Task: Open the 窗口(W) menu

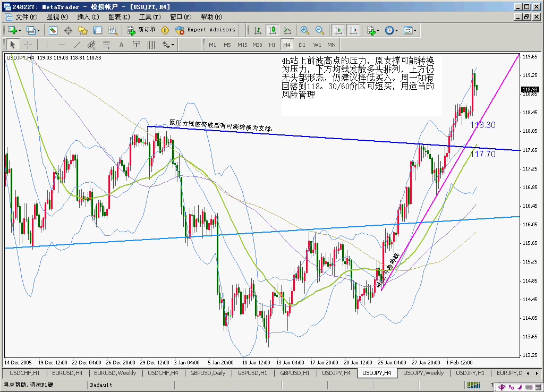Action: (181, 17)
